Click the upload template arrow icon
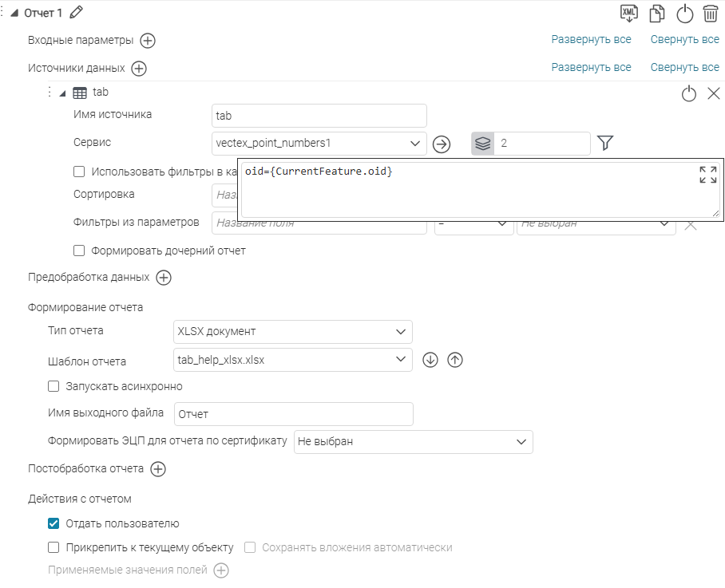The width and height of the screenshot is (725, 588). [x=455, y=360]
